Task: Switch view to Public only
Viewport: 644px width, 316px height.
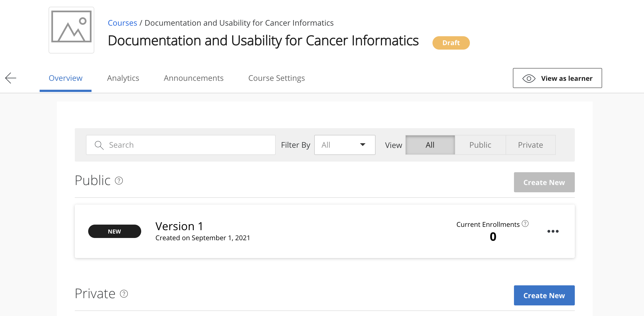Action: click(480, 145)
